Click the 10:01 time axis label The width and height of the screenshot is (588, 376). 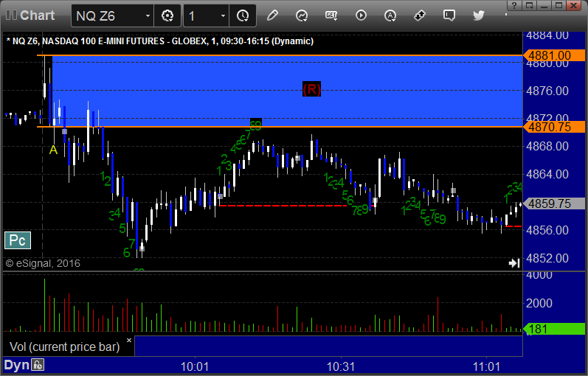(195, 366)
